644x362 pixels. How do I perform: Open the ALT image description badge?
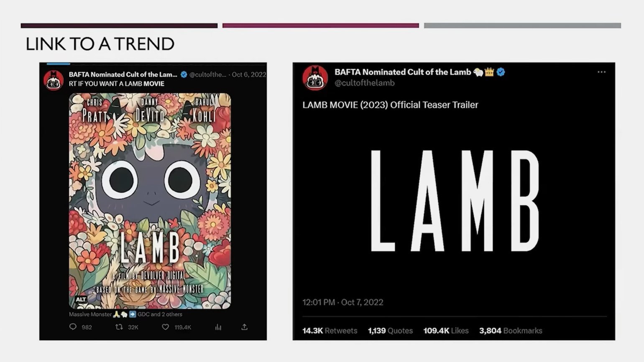pyautogui.click(x=81, y=299)
